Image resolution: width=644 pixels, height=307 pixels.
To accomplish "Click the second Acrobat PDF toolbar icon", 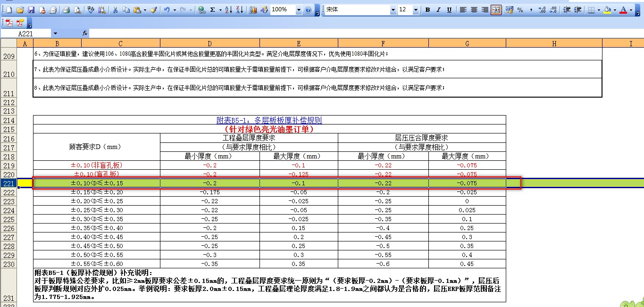I will (x=20, y=23).
